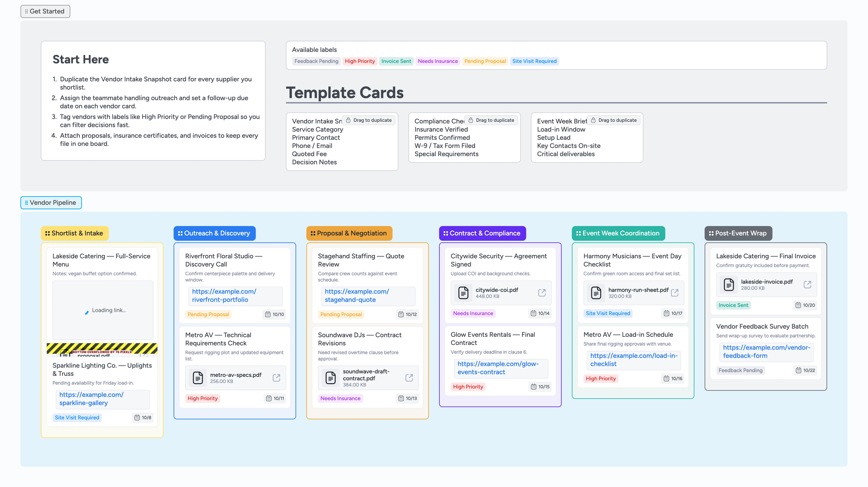Click the file icon on metro-av-specs.pdf
868x487 pixels.
coord(197,378)
